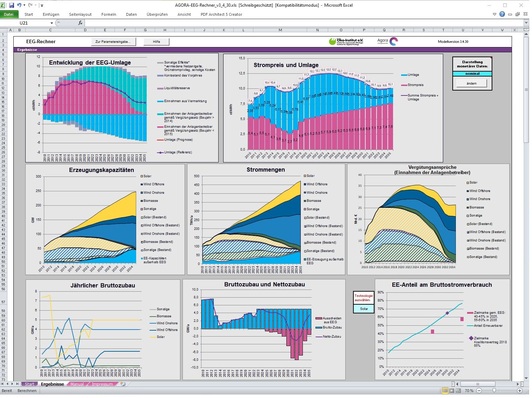Select Page Layout view icon in status bar
Image resolution: width=532 pixels, height=398 pixels.
pyautogui.click(x=451, y=391)
